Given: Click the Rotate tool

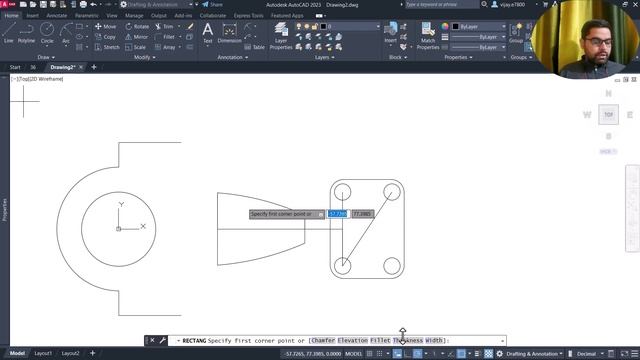Looking at the screenshot, I should pos(137,27).
